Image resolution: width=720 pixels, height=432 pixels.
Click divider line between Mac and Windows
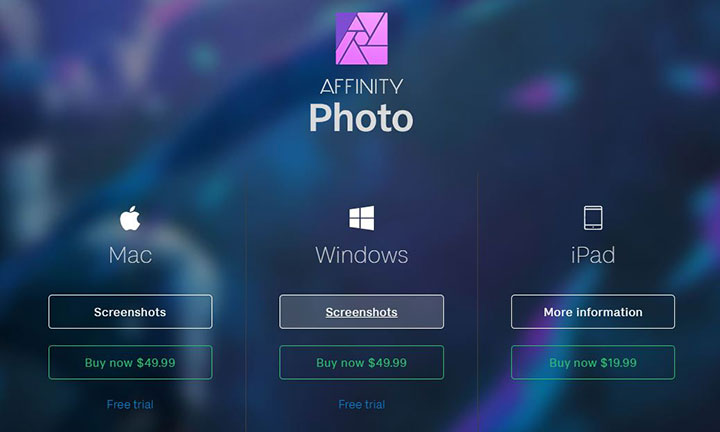pos(246,303)
